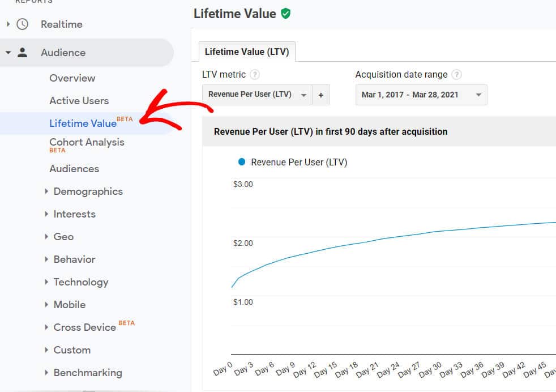556x392 pixels.
Task: Expand the Geo submenu
Action: coord(46,237)
